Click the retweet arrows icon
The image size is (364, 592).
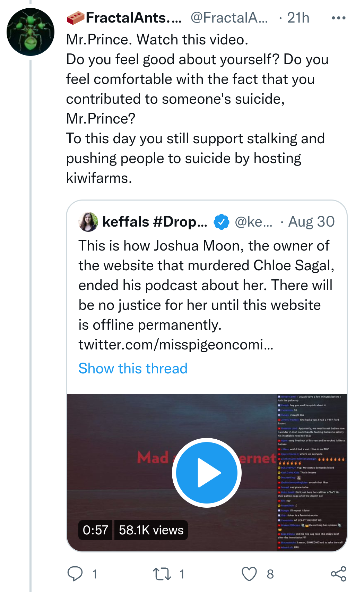coord(162,574)
